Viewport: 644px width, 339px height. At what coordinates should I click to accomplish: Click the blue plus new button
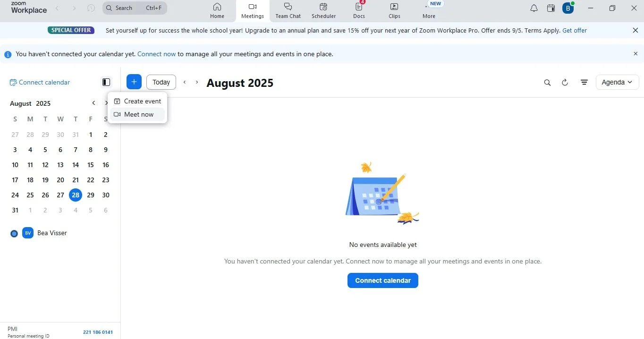134,82
